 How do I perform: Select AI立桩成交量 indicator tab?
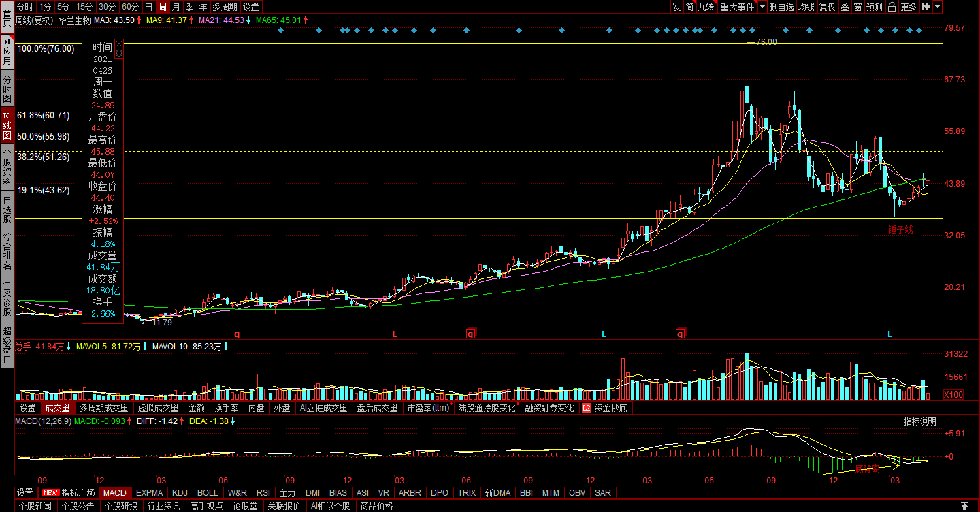click(x=323, y=409)
